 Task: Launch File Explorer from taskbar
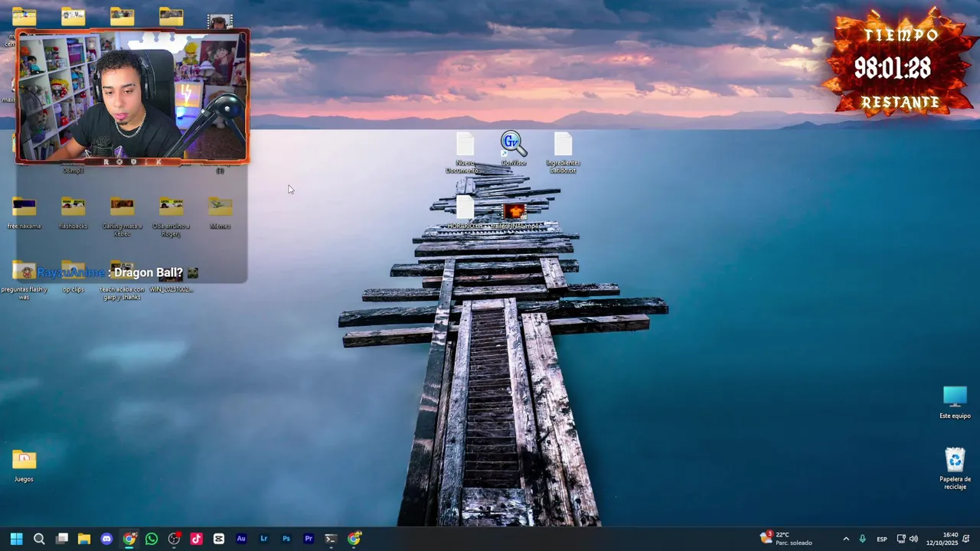[84, 539]
